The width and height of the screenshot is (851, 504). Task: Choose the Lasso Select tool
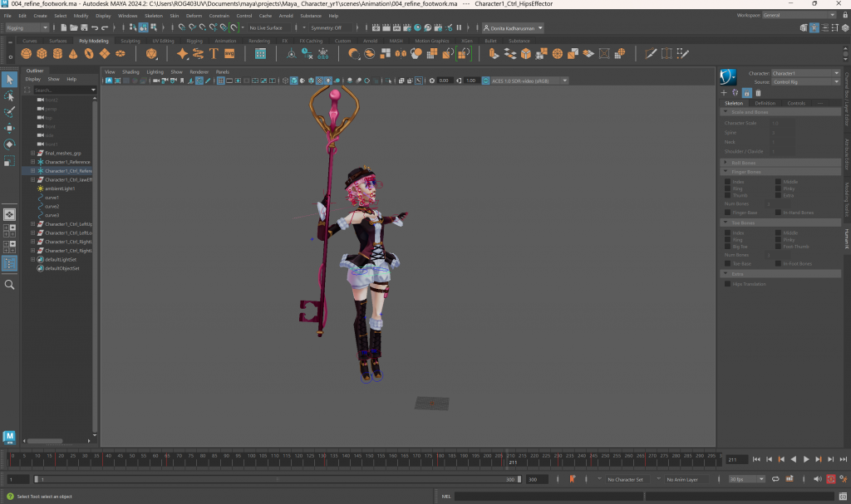pyautogui.click(x=9, y=96)
